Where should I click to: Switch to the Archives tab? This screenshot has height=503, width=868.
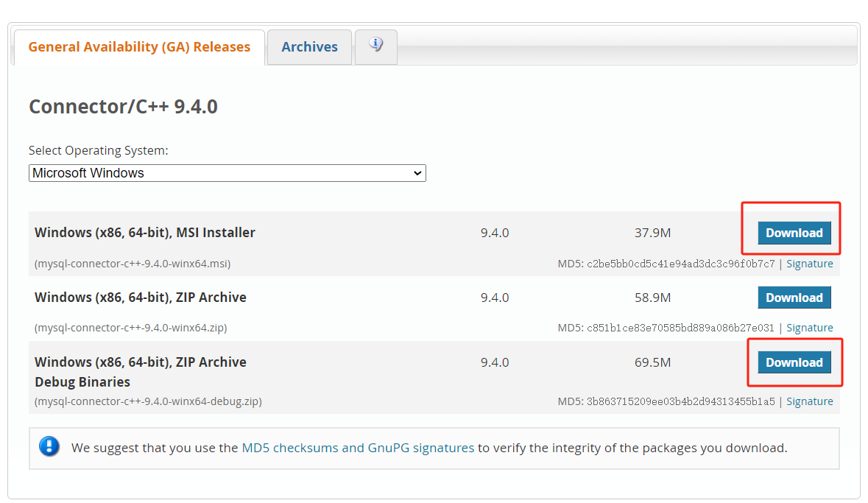pos(309,47)
